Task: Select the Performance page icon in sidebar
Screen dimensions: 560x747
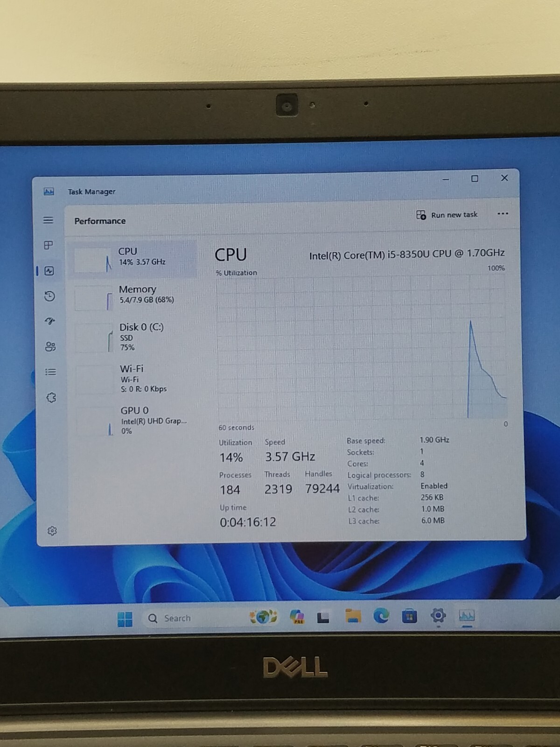Action: coord(49,271)
